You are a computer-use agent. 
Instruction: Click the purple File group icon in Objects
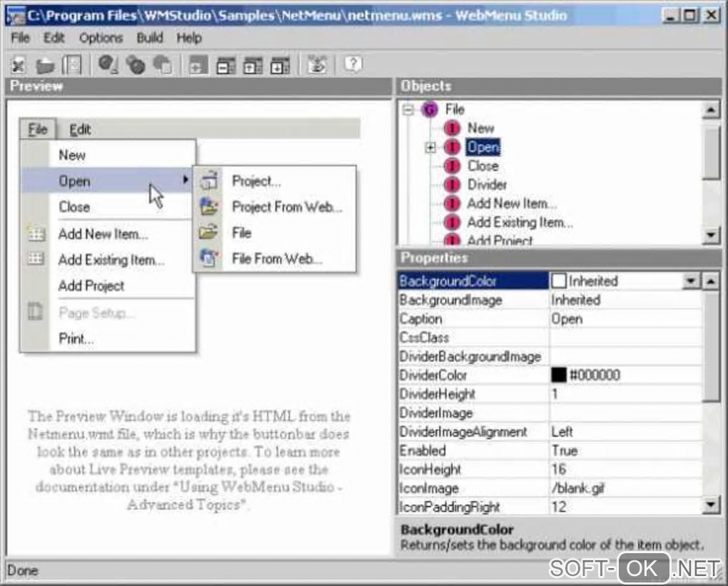[430, 110]
